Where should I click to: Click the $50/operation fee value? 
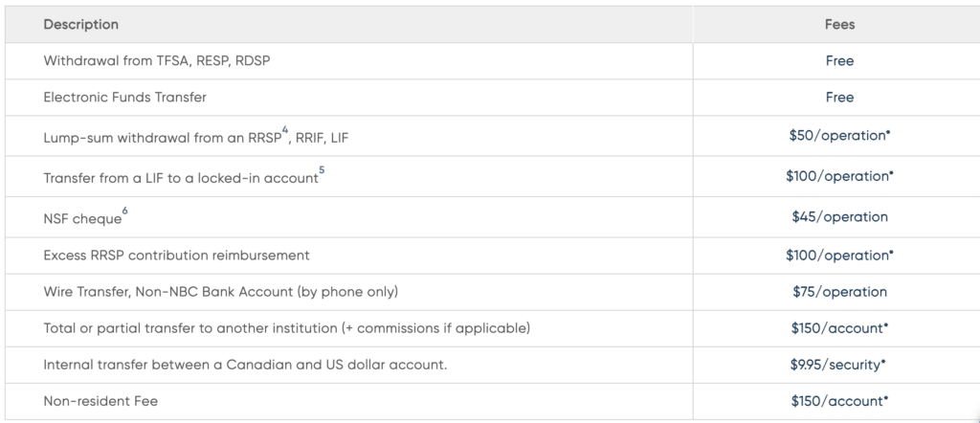(839, 136)
